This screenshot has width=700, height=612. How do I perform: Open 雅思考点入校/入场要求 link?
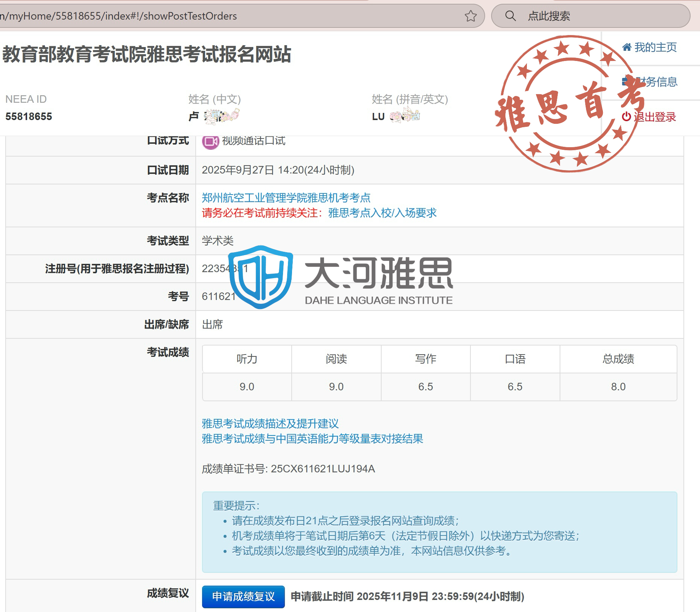tap(382, 213)
